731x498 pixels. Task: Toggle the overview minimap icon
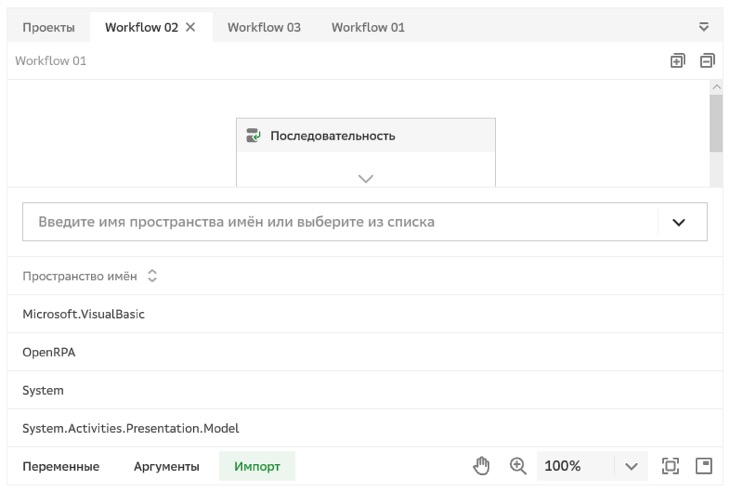pyautogui.click(x=704, y=466)
